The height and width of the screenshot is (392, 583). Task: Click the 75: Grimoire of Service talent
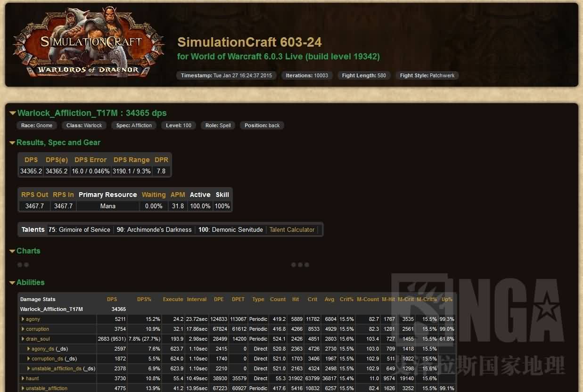tap(79, 229)
